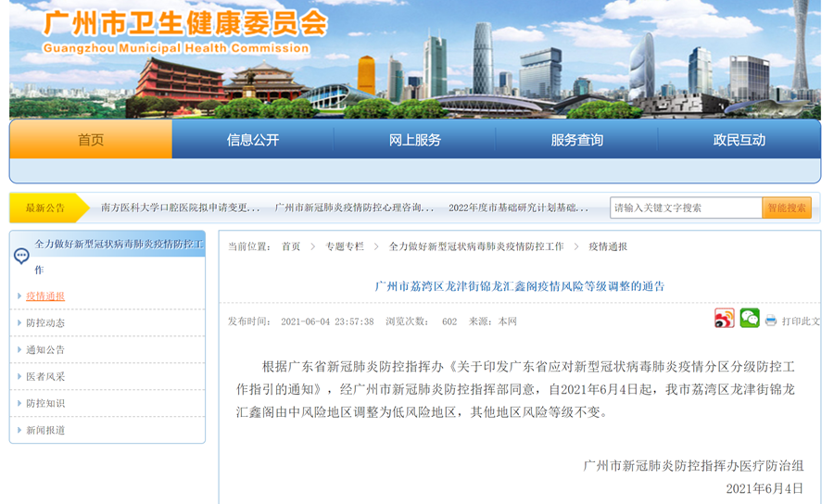Screen dimensions: 834x504
Task: Select 防控知识 in the sidebar
Action: tap(45, 403)
